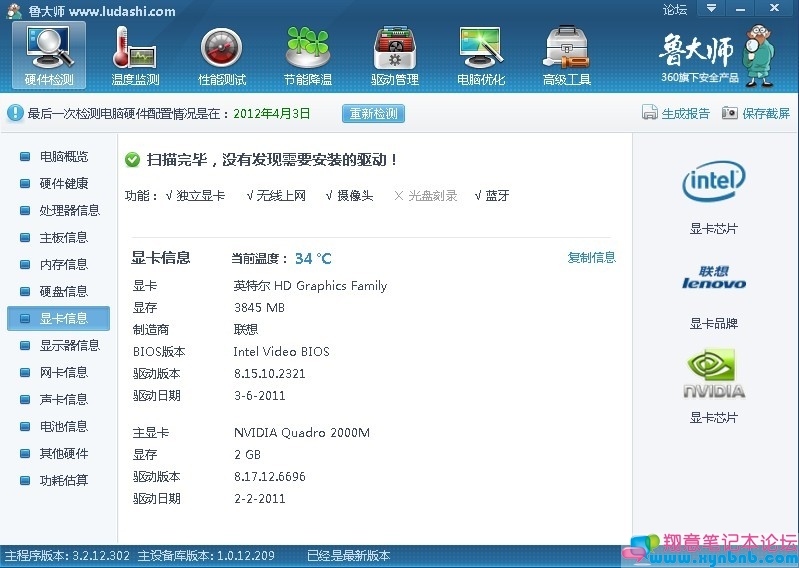Open the 高级工具 advanced tools section

point(567,56)
